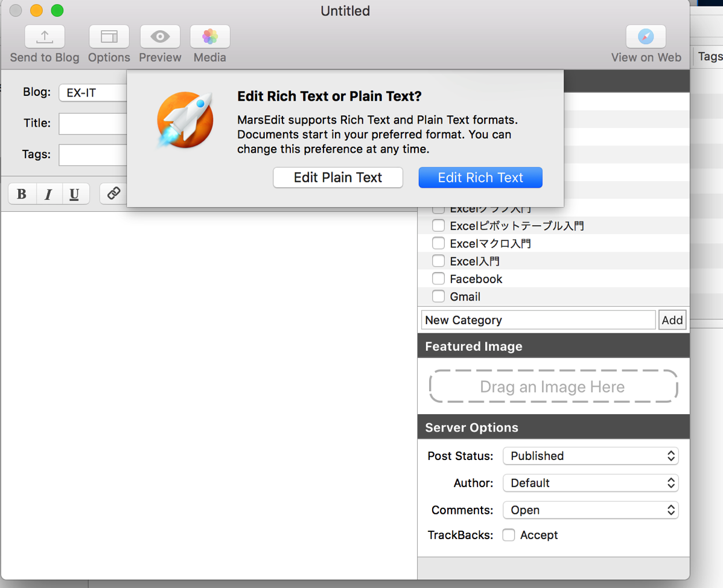723x588 pixels.
Task: Toggle italic formatting button
Action: 48,194
